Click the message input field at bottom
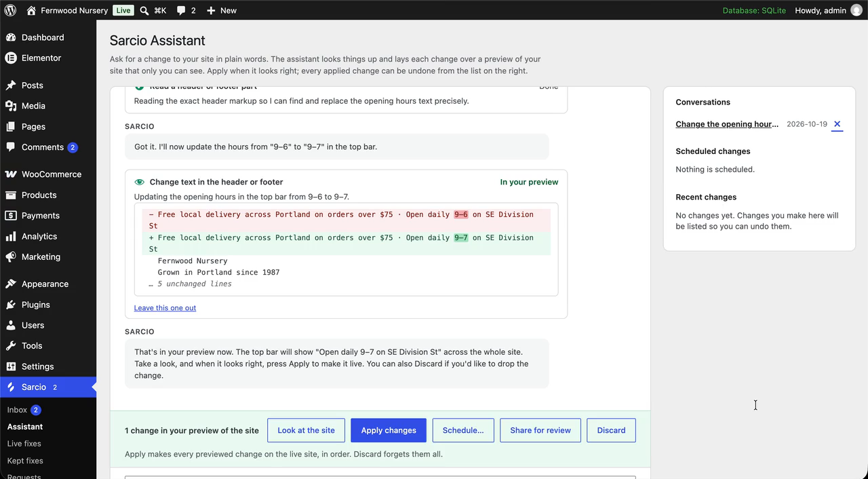The image size is (868, 479). (380, 477)
